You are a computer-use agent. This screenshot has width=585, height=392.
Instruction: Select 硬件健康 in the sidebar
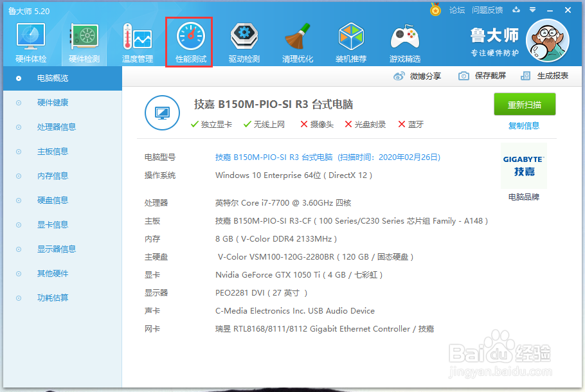point(63,103)
